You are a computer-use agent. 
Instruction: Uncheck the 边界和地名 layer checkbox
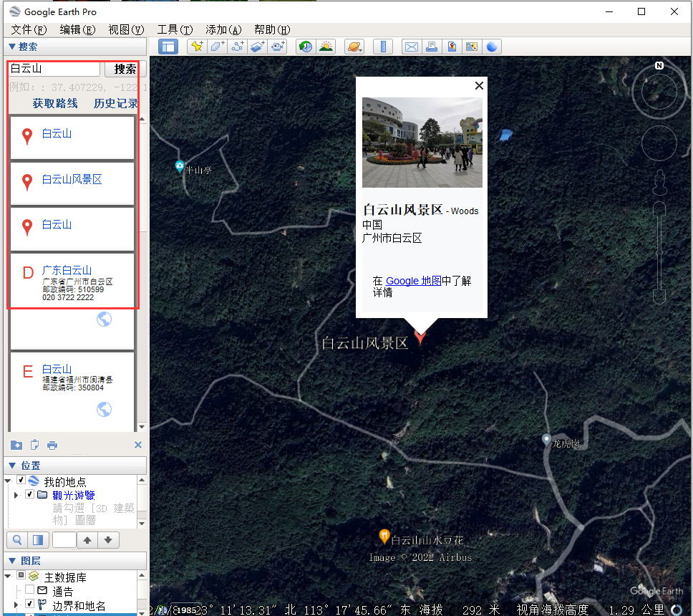click(29, 605)
